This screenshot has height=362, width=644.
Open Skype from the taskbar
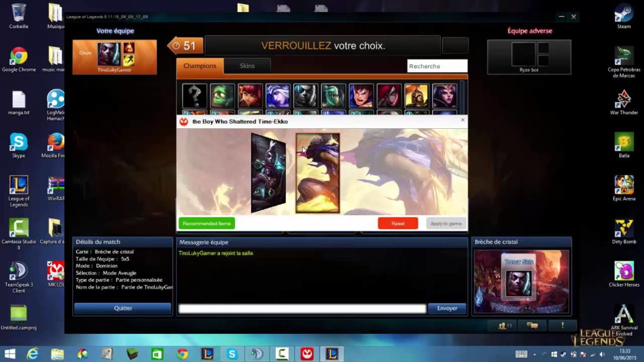pyautogui.click(x=232, y=354)
